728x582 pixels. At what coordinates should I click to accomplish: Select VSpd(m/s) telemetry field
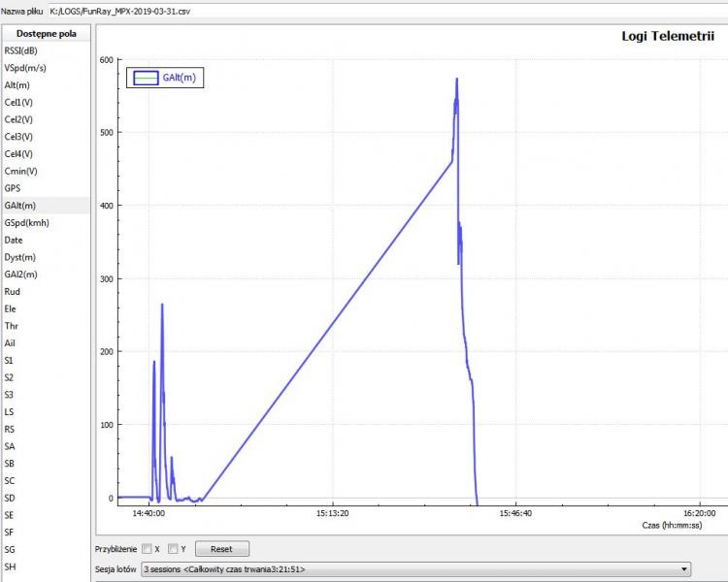point(24,68)
